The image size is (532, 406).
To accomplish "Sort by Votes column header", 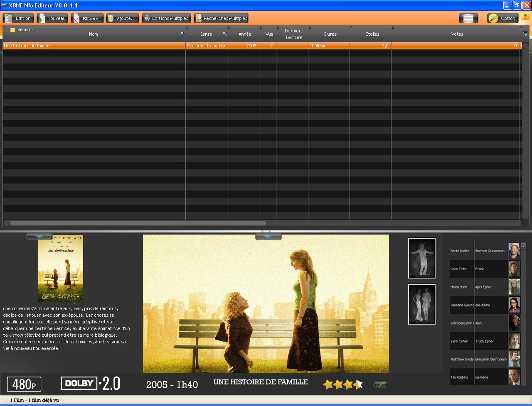I will [x=457, y=34].
